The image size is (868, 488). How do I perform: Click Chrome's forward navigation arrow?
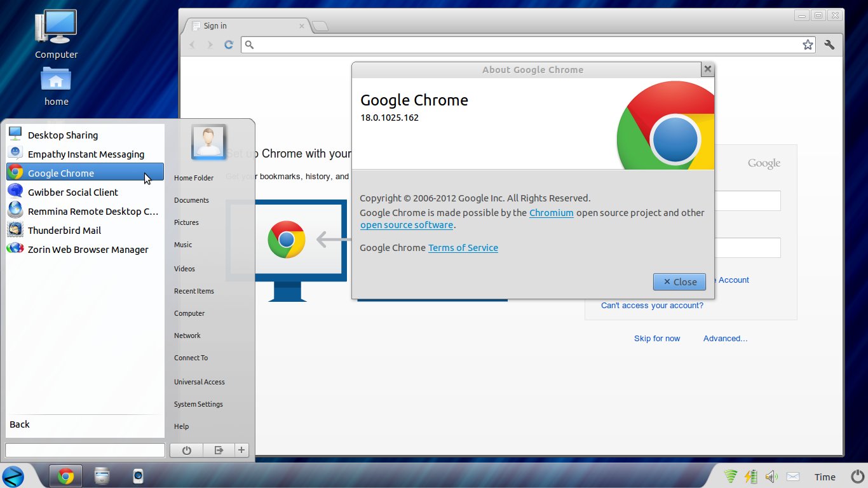tap(210, 44)
